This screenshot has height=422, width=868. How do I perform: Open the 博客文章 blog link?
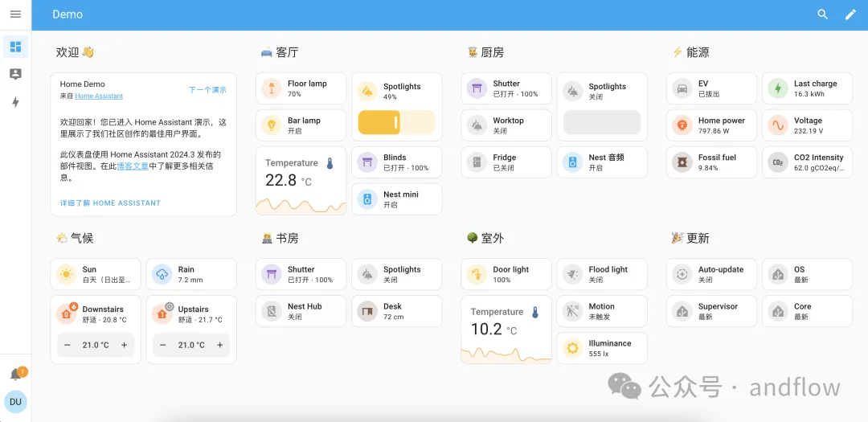pyautogui.click(x=133, y=166)
